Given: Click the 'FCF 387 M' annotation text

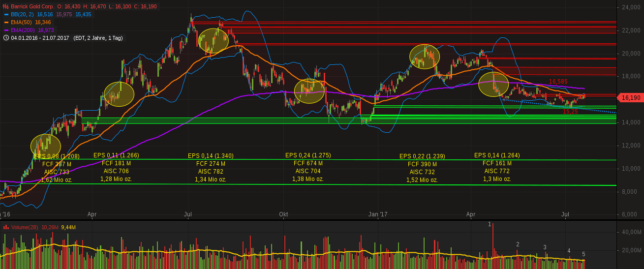Looking at the screenshot, I should coord(57,164).
